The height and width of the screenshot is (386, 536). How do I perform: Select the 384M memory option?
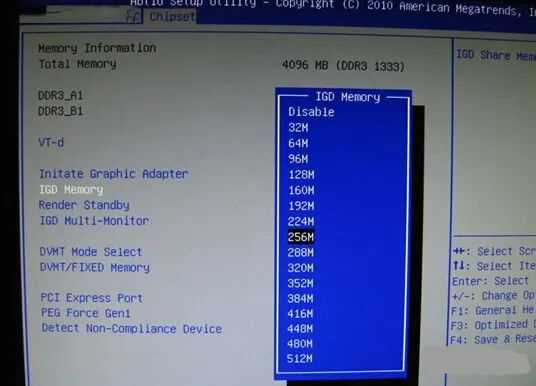pos(300,298)
